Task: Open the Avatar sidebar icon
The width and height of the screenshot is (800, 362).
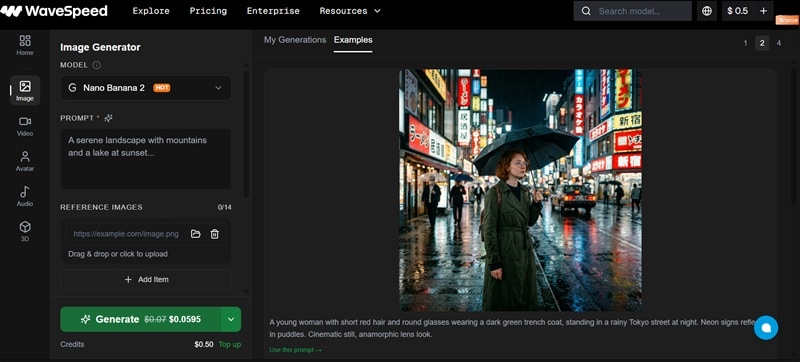Action: [24, 161]
